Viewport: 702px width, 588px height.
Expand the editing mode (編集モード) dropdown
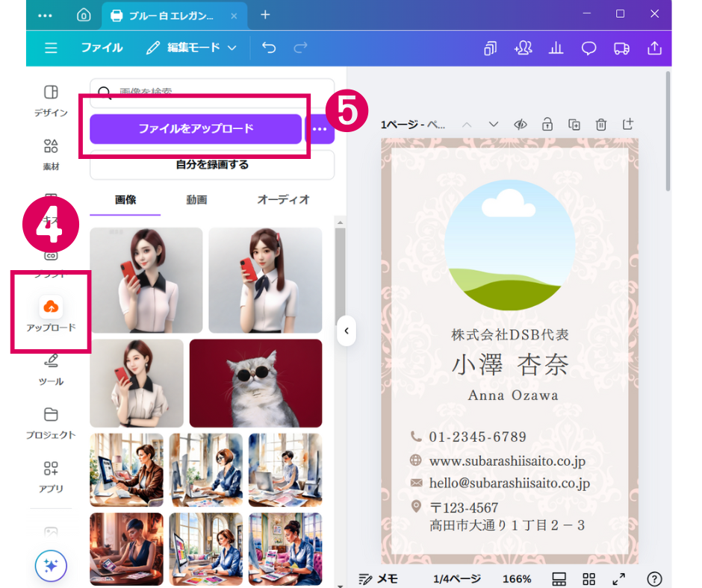click(x=192, y=48)
